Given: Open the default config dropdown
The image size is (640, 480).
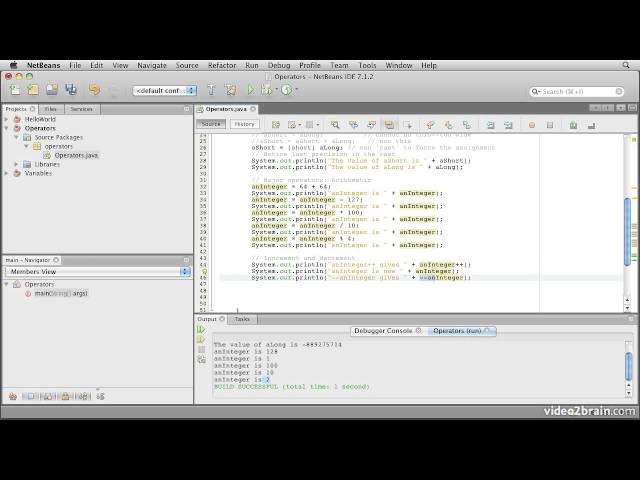Looking at the screenshot, I should pos(164,90).
